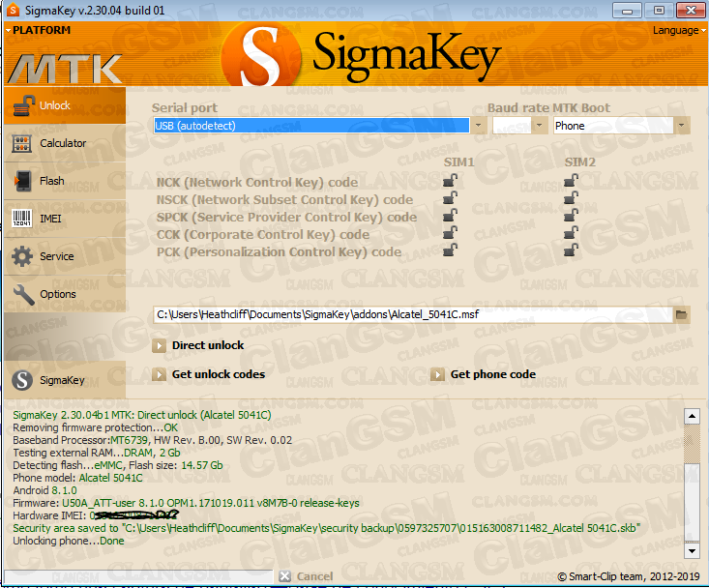Screen dimensions: 709x588
Task: Click the SIM2 lock icon for NSCK code
Action: point(571,198)
